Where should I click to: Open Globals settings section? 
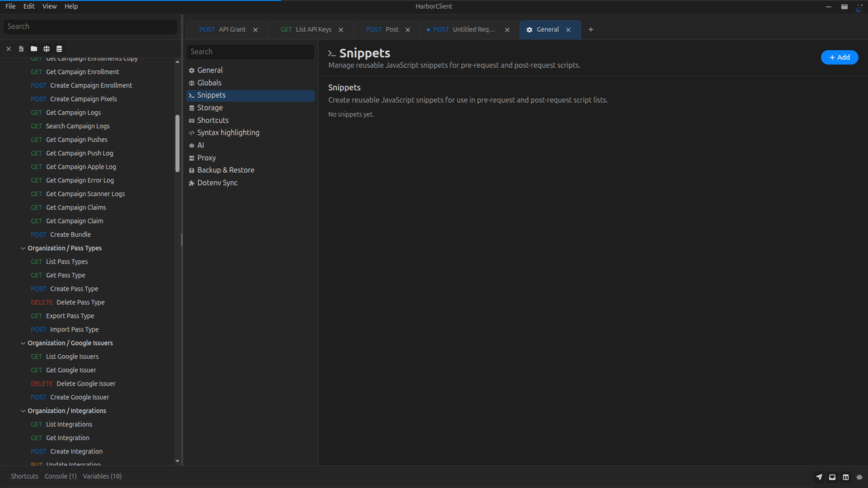(251, 83)
